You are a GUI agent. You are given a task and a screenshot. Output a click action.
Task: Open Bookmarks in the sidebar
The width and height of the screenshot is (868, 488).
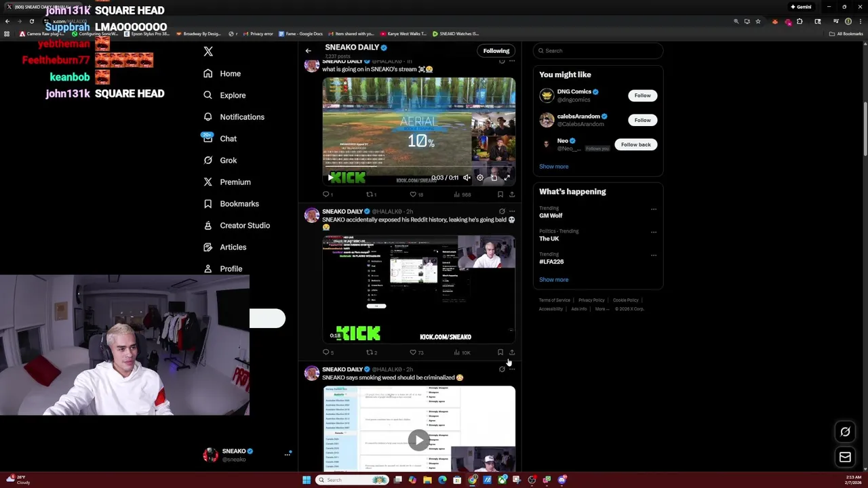(x=231, y=203)
